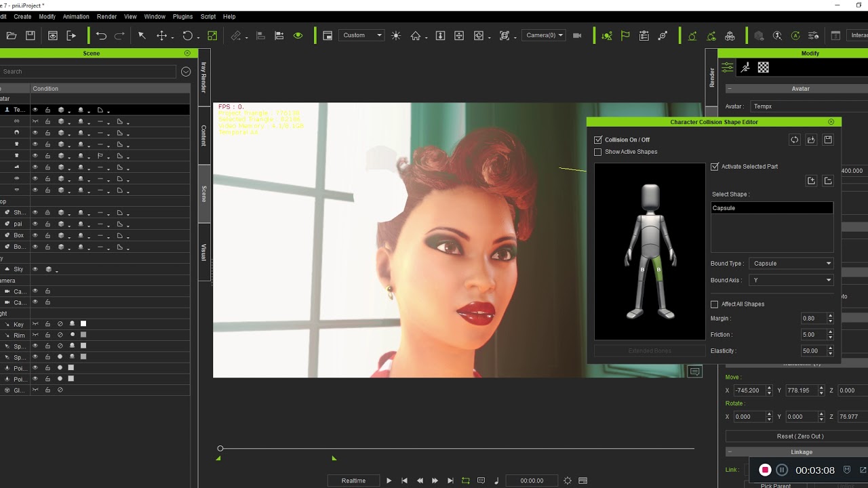Switch to the Content side tab

click(x=203, y=136)
